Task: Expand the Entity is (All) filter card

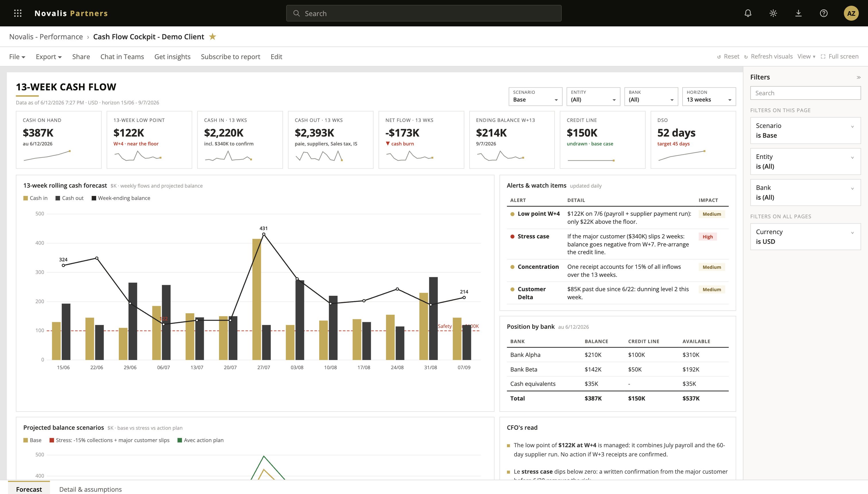Action: 805,162
